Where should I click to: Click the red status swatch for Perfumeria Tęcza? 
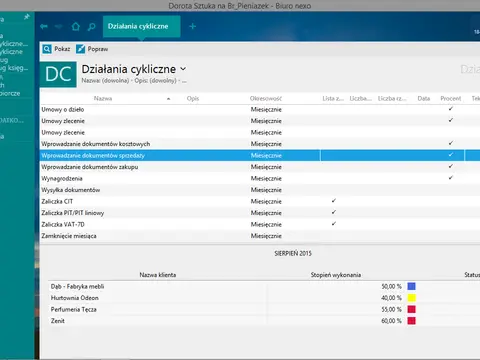412,309
